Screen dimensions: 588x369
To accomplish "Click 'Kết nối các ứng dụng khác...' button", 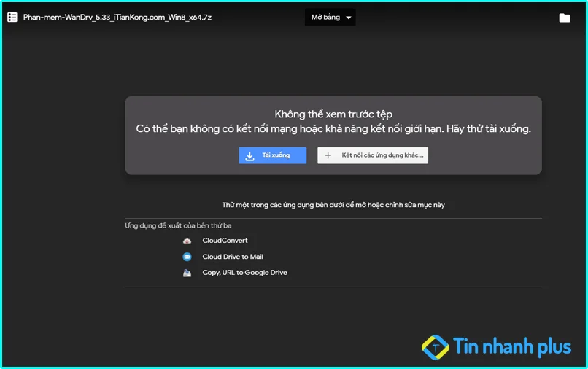I will (x=373, y=155).
